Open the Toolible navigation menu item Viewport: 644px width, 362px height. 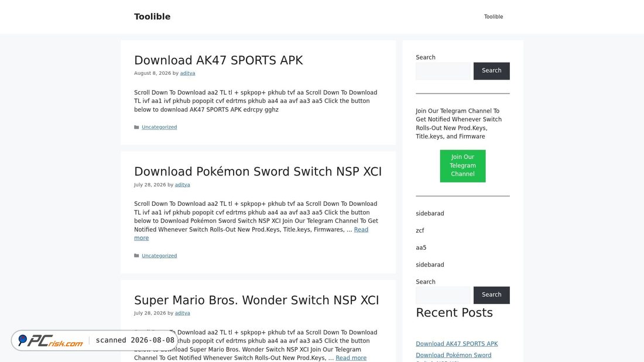pos(494,17)
